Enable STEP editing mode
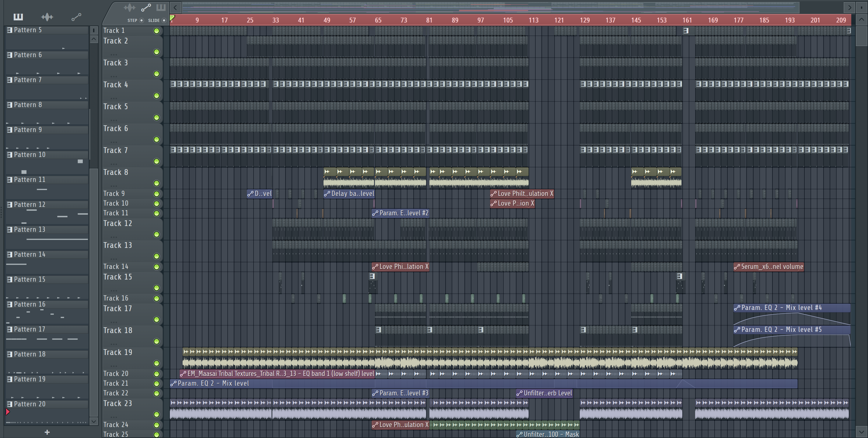868x438 pixels. coord(142,20)
